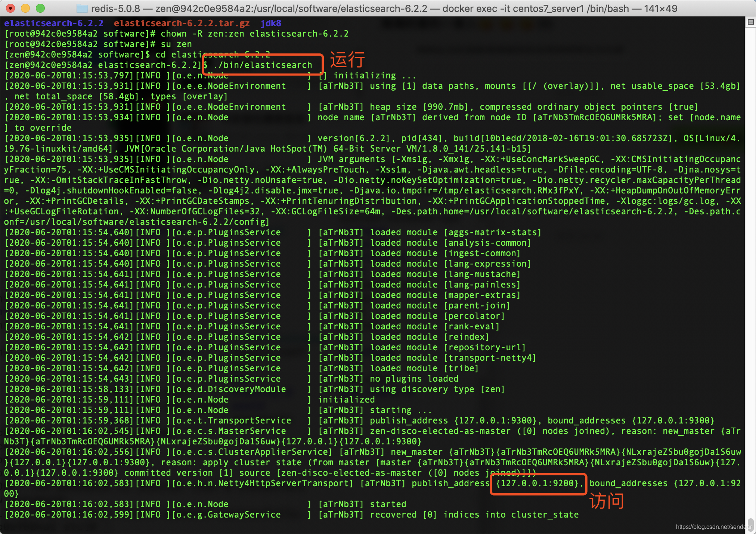Click the 'initializing ...' log line
The image size is (756, 534).
210,75
